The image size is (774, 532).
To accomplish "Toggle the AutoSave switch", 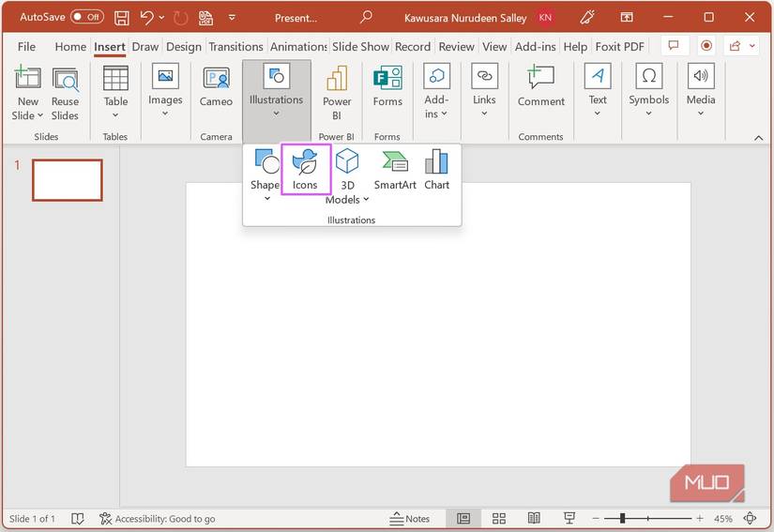I will pyautogui.click(x=87, y=17).
